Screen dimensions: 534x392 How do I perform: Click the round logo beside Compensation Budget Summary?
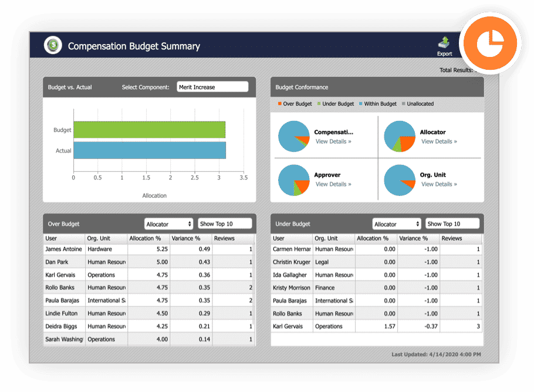[x=53, y=45]
